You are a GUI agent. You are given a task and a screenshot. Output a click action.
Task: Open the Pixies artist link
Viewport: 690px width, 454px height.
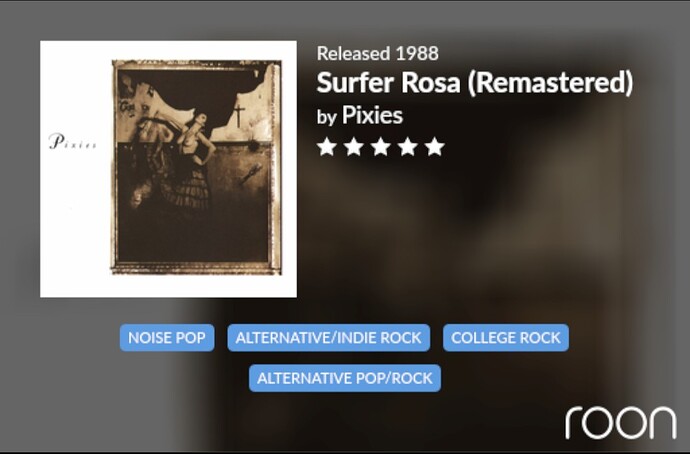click(x=372, y=115)
